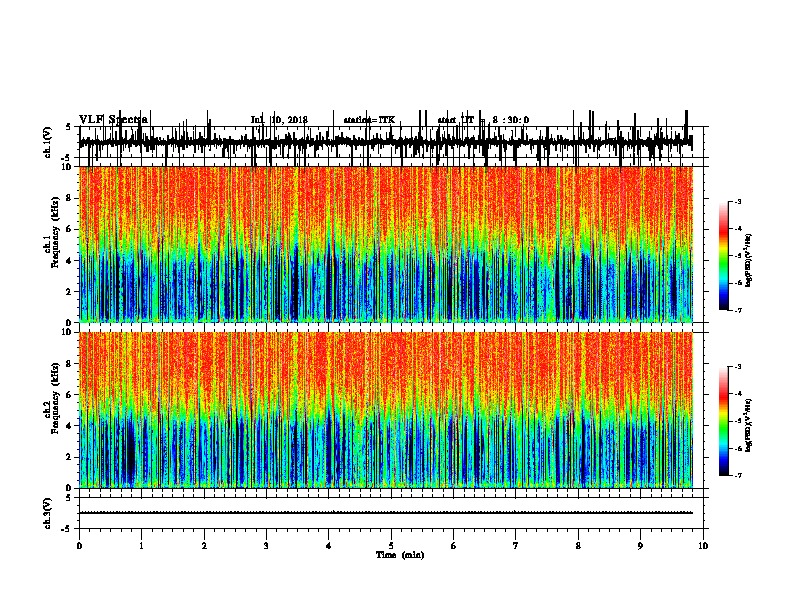Image resolution: width=792 pixels, height=612 pixels.
Task: Click time axis tick label "2"
Action: pos(204,546)
